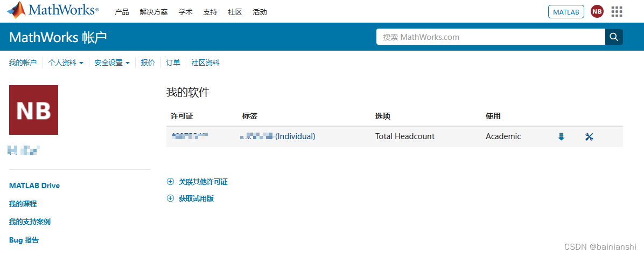The height and width of the screenshot is (255, 644).
Task: Open the 报价 tab
Action: (x=148, y=63)
